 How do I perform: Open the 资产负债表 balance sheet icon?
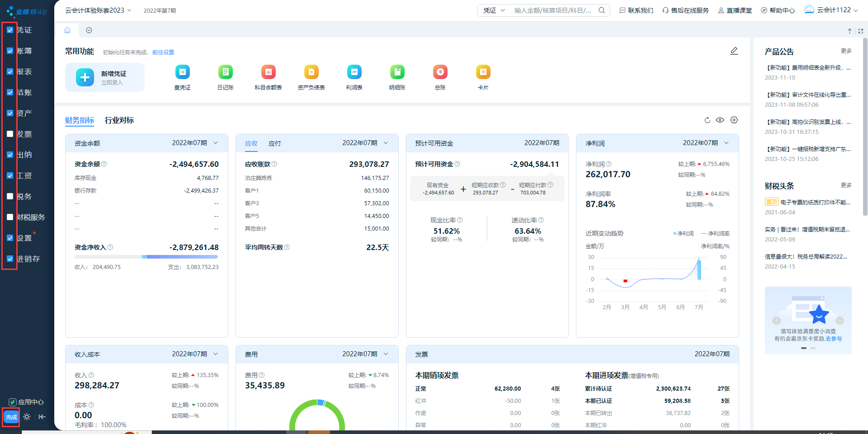[x=311, y=72]
